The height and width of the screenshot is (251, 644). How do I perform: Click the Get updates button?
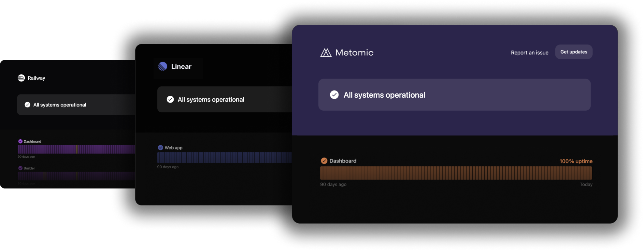pos(574,52)
